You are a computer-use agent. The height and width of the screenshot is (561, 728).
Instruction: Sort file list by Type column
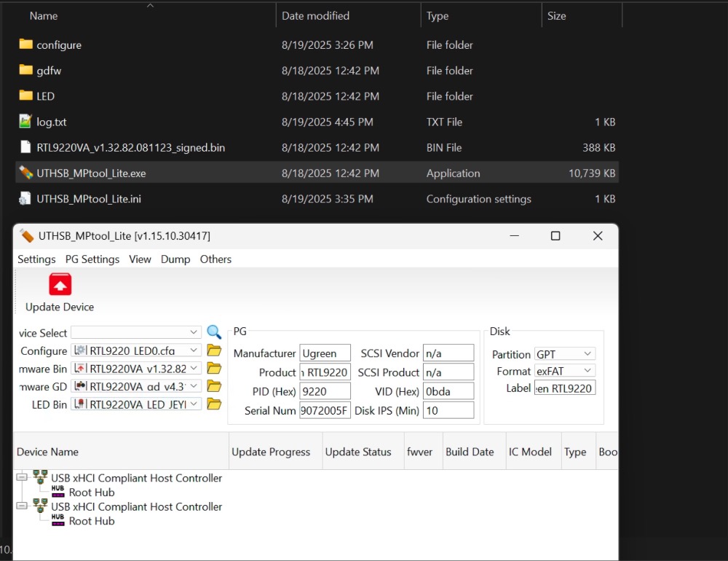(438, 16)
